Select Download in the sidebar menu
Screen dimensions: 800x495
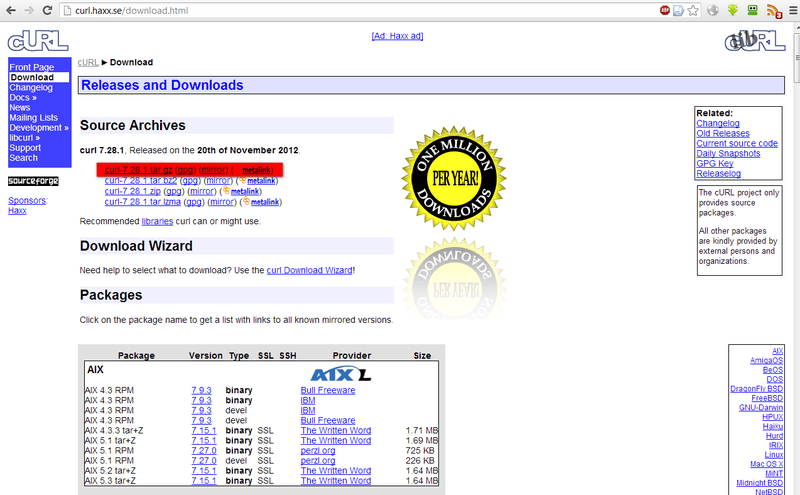coord(39,77)
